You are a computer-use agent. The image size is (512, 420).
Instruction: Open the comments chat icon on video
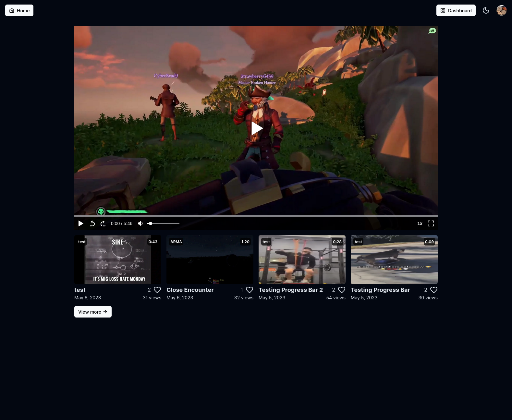(x=432, y=31)
